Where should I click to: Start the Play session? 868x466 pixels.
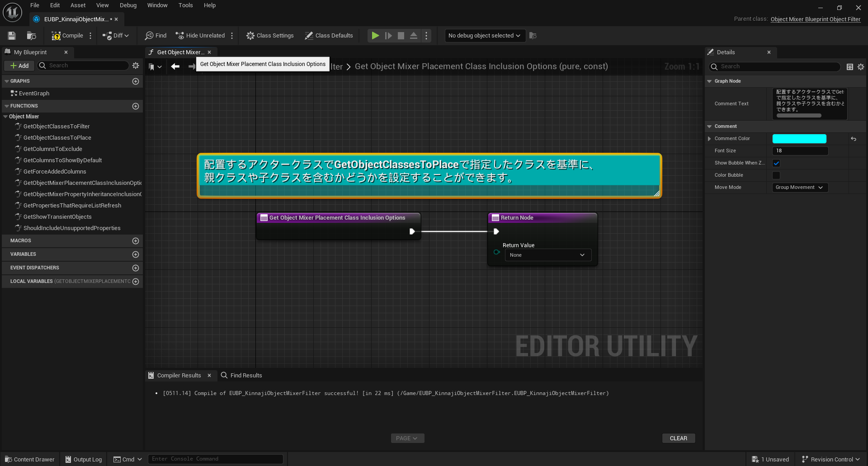click(x=375, y=35)
